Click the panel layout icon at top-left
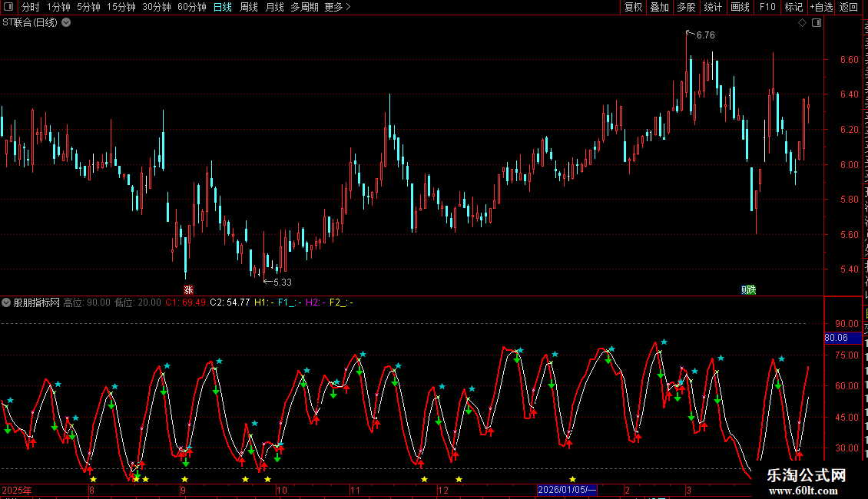The image size is (868, 499). pos(8,7)
